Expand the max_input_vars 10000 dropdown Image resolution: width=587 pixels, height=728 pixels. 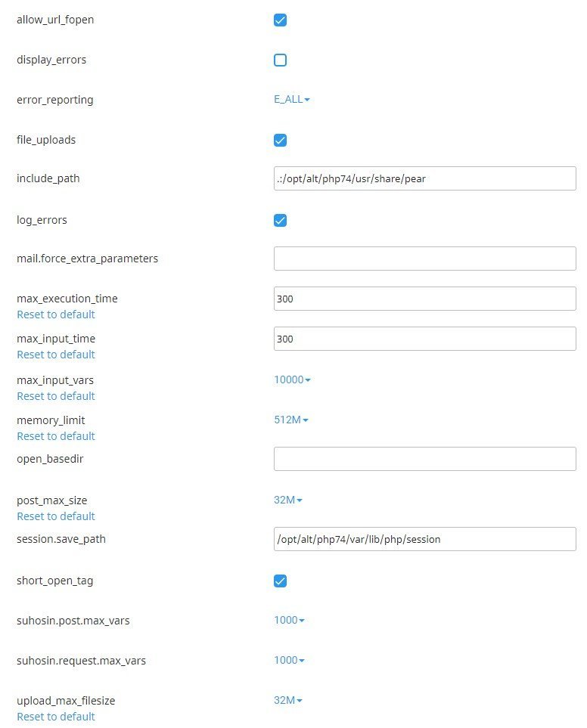292,379
